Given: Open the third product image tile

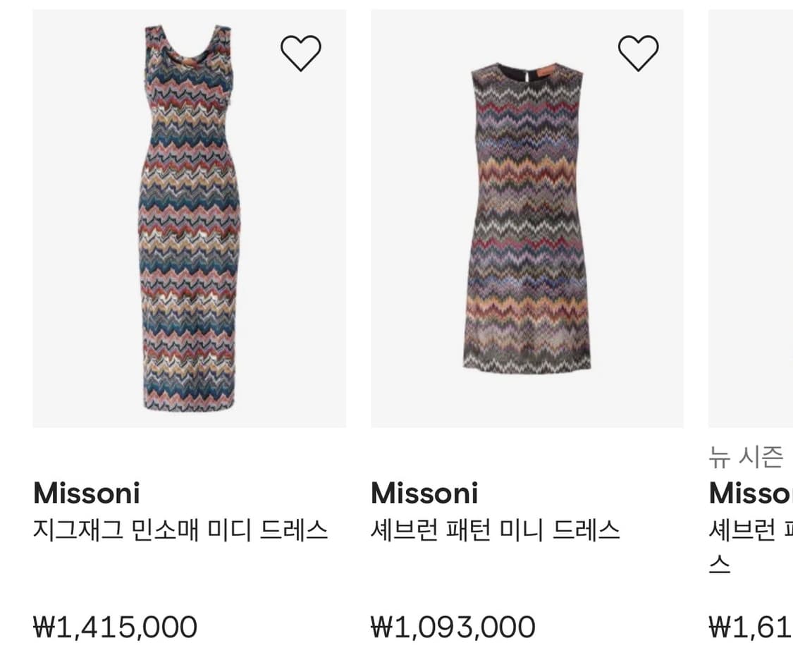Looking at the screenshot, I should (x=751, y=219).
